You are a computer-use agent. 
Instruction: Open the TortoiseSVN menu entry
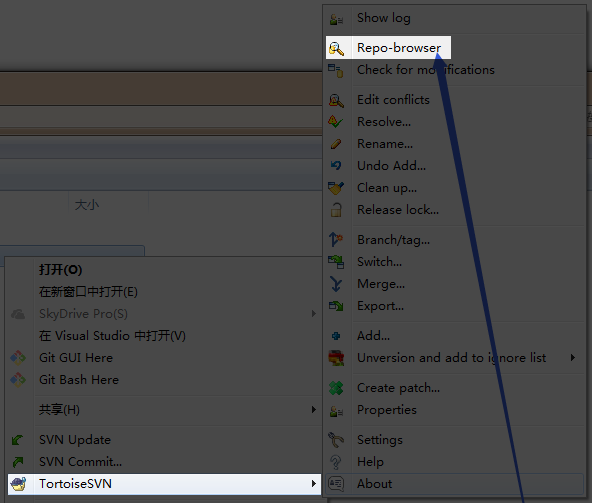[164, 484]
